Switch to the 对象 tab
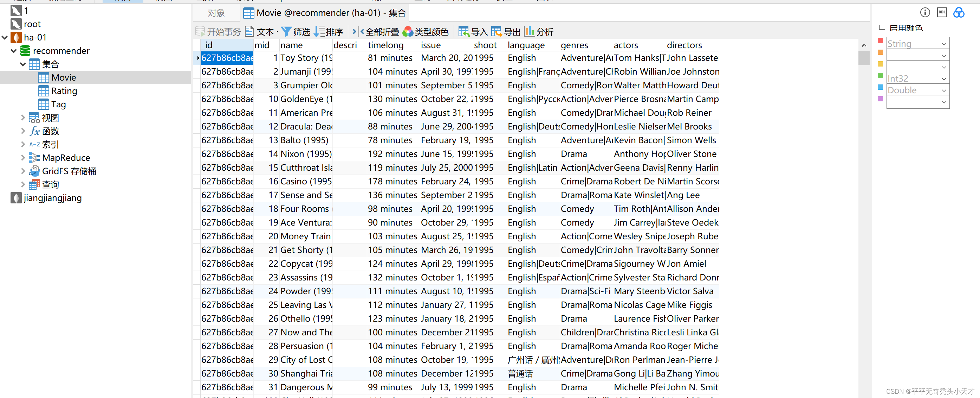The image size is (980, 398). coord(216,13)
